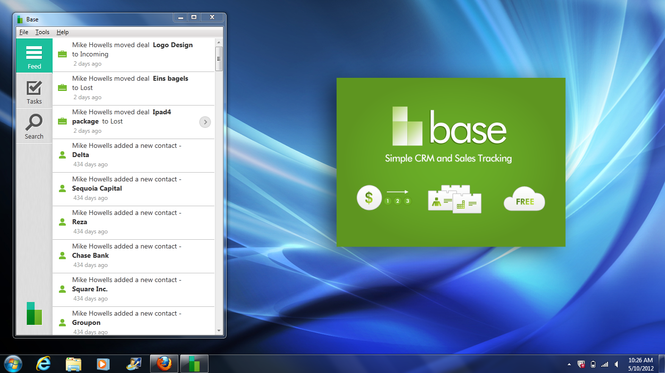665x373 pixels.
Task: Open the Square Inc. contact
Action: tap(89, 289)
